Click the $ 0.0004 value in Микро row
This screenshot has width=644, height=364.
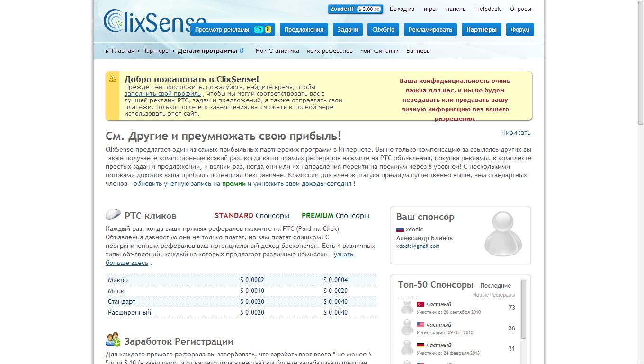(x=335, y=280)
